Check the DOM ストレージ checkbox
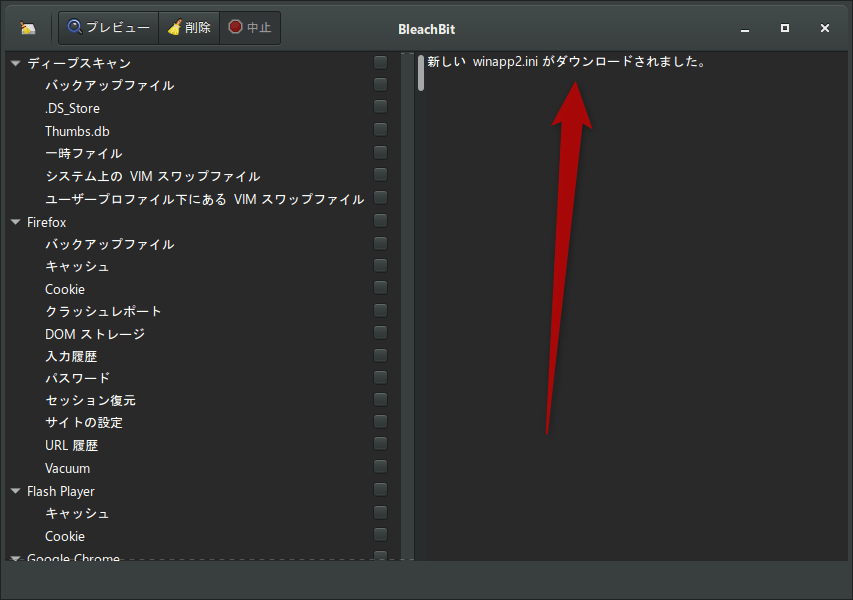Viewport: 853px width, 600px height. [x=381, y=333]
